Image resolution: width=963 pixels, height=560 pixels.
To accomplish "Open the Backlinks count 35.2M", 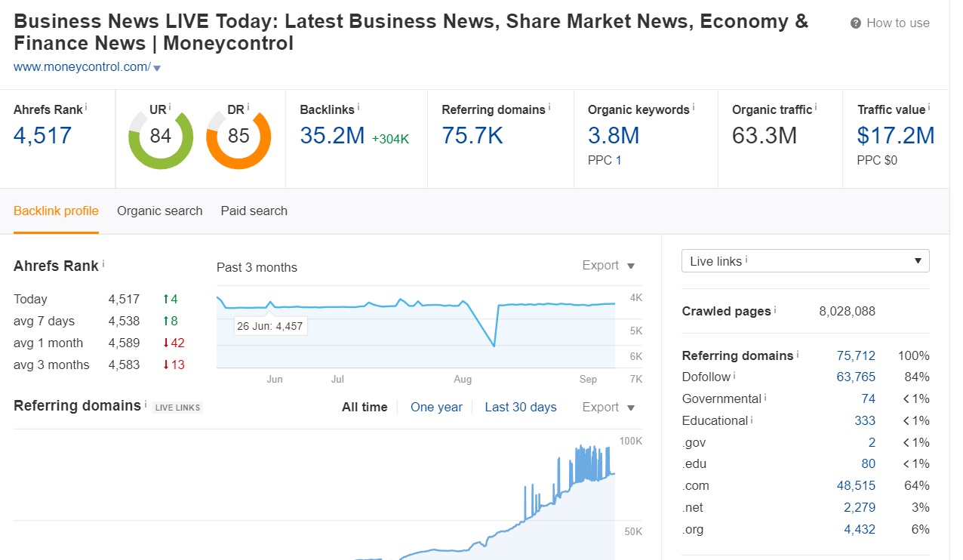I will 332,136.
